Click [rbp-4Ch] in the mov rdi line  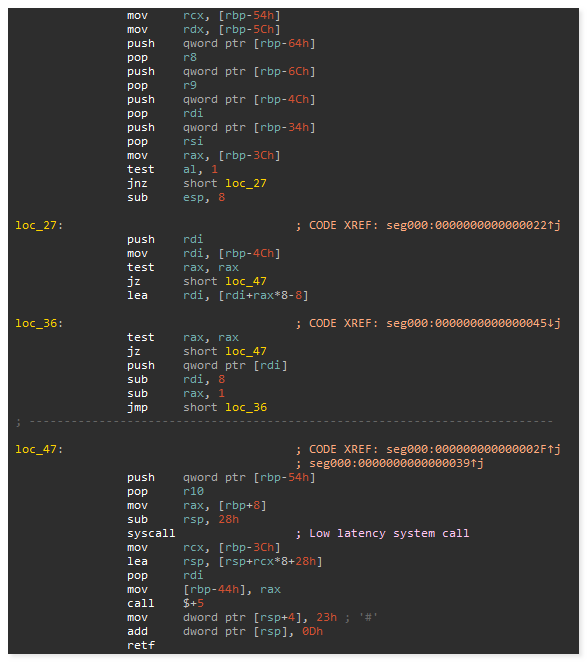click(249, 253)
